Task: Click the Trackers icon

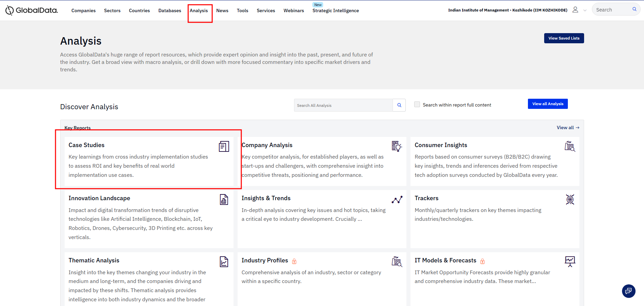Action: pyautogui.click(x=570, y=199)
